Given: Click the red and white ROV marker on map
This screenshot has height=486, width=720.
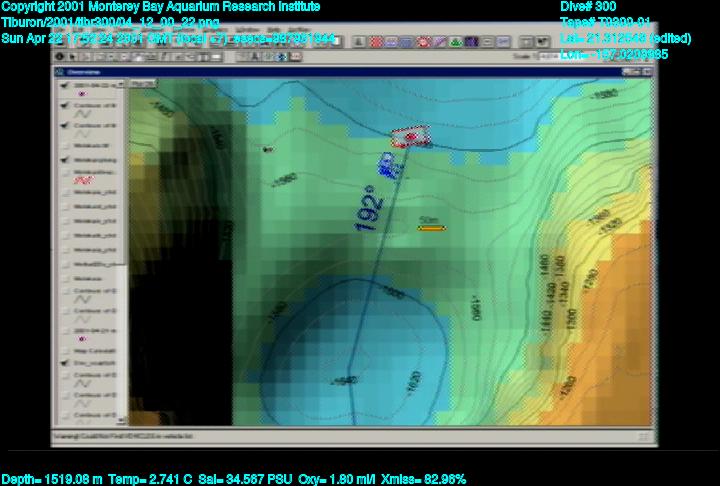Looking at the screenshot, I should point(408,137).
